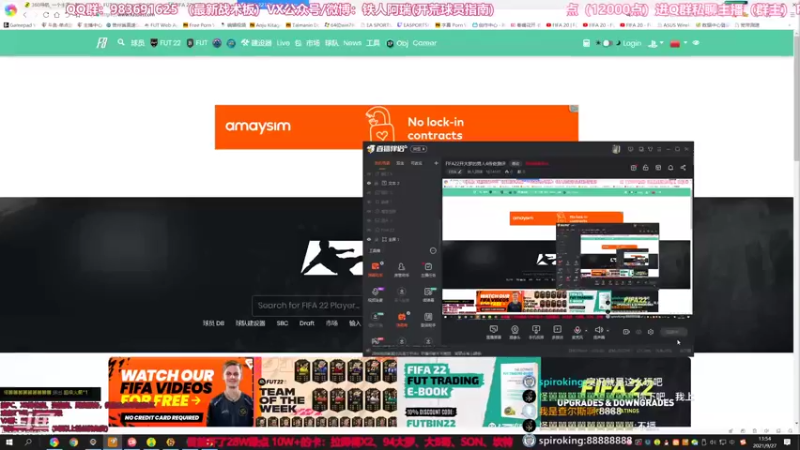Toggle visibility of first source row
The image size is (800, 450).
tap(369, 174)
